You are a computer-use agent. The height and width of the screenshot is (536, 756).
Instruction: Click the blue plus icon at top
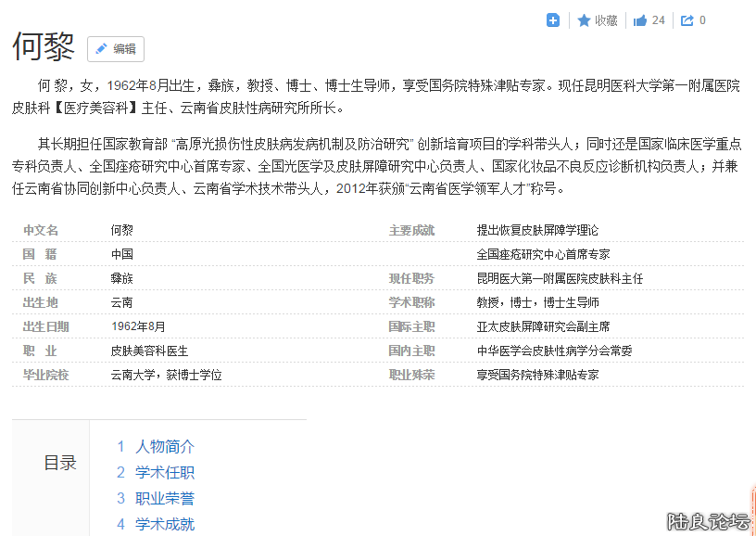coord(553,20)
